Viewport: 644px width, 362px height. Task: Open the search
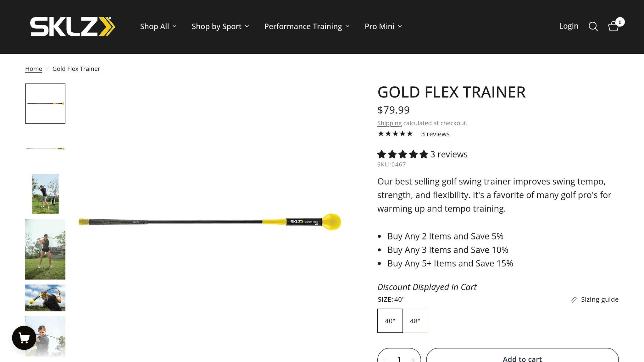click(593, 26)
